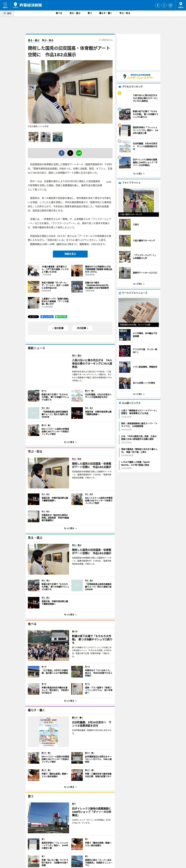Open main article photo of gallery visitor
This screenshot has width=186, height=868.
pyautogui.click(x=70, y=92)
